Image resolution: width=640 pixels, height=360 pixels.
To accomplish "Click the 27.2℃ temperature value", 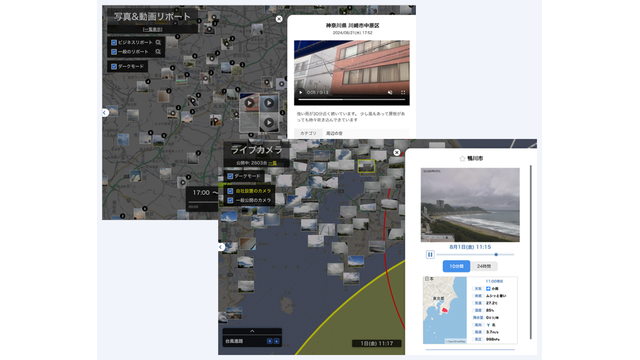I will [x=491, y=303].
